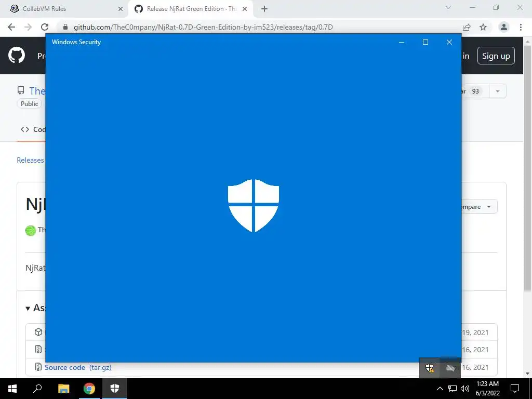Close the Windows Security window
The width and height of the screenshot is (532, 399).
pyautogui.click(x=449, y=42)
